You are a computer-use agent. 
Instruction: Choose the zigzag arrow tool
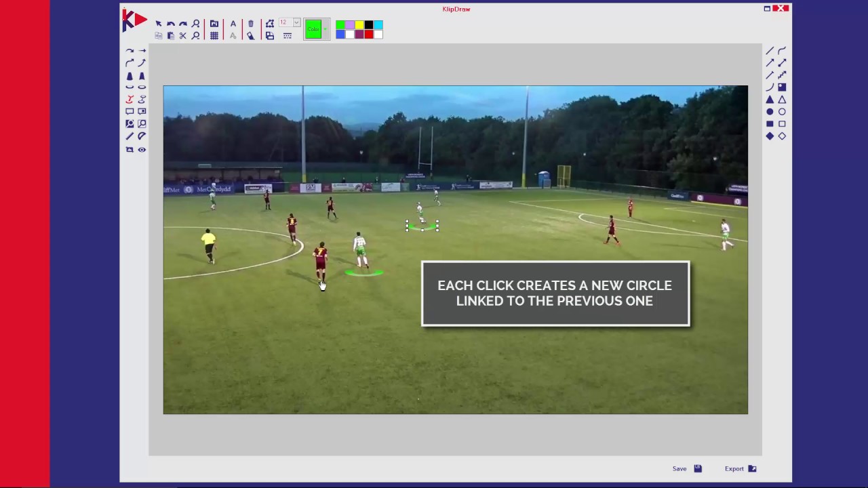click(x=782, y=75)
